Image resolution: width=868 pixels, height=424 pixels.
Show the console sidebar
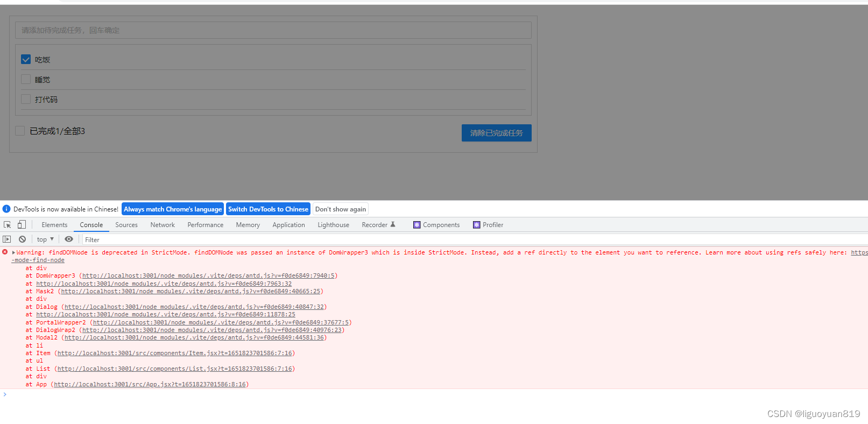(x=7, y=239)
